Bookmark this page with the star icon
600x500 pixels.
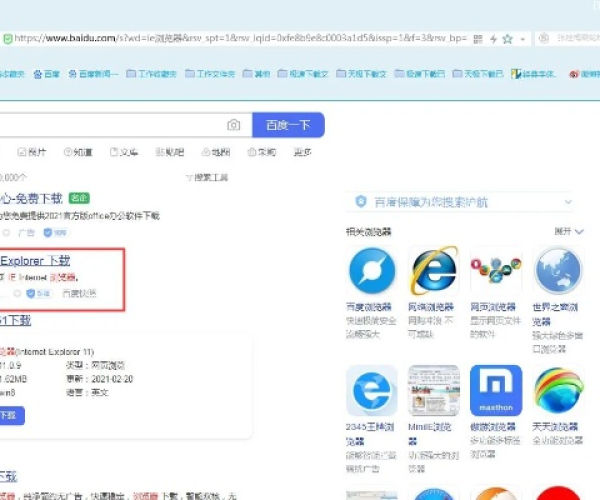507,39
